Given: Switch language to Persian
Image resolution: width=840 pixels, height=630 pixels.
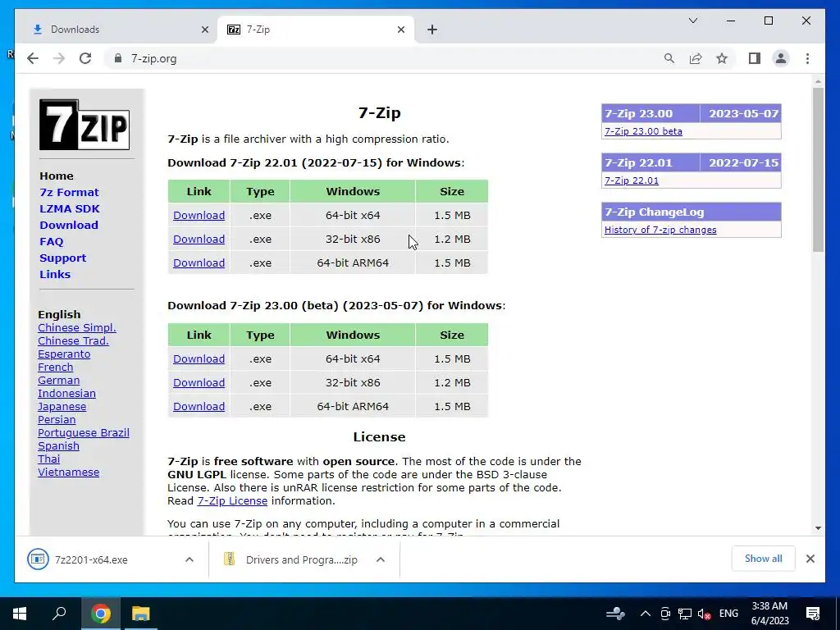Looking at the screenshot, I should click(x=57, y=419).
